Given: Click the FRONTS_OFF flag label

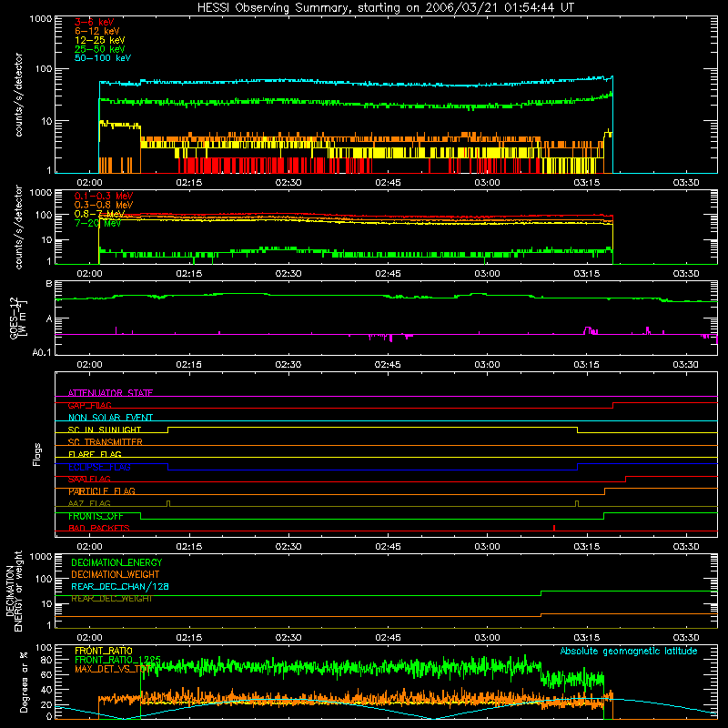Looking at the screenshot, I should point(96,516).
